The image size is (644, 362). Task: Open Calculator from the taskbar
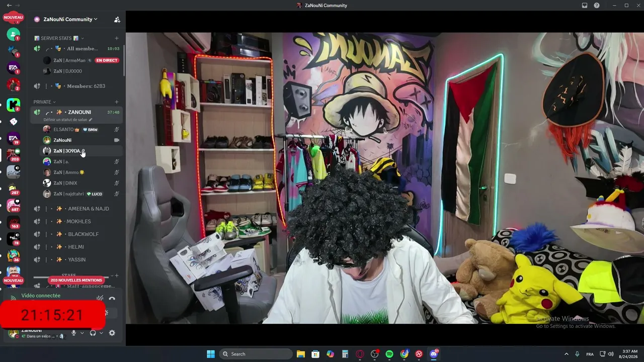click(x=345, y=354)
